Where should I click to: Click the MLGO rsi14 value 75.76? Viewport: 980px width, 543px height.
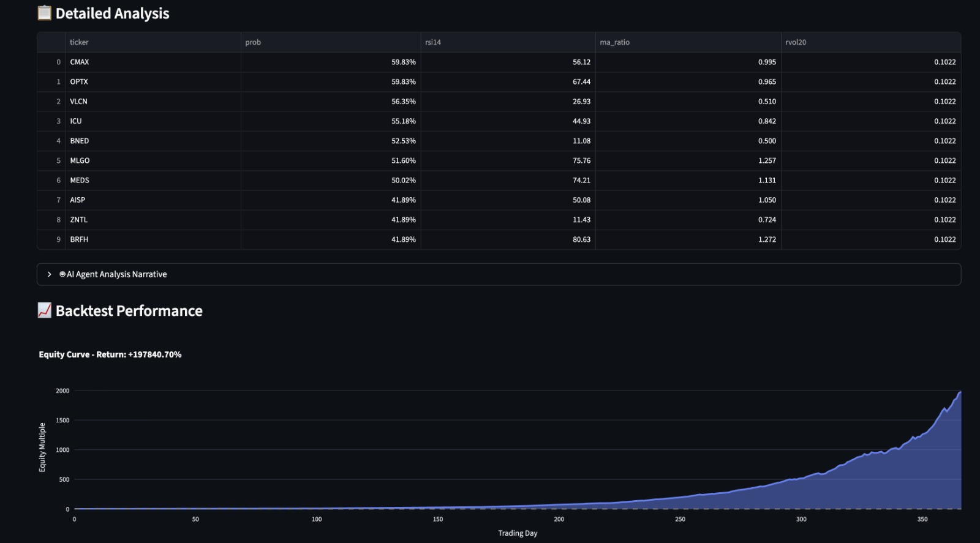pos(508,160)
